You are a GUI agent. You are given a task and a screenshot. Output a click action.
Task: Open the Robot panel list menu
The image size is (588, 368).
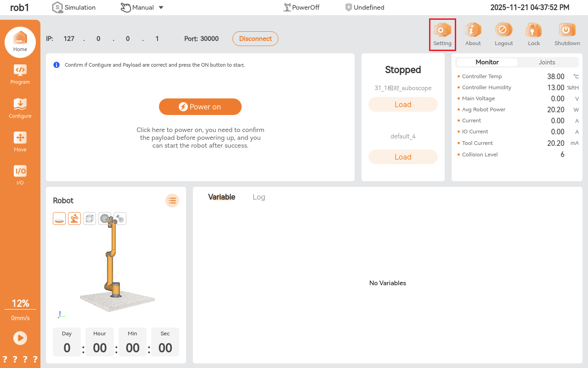click(172, 201)
